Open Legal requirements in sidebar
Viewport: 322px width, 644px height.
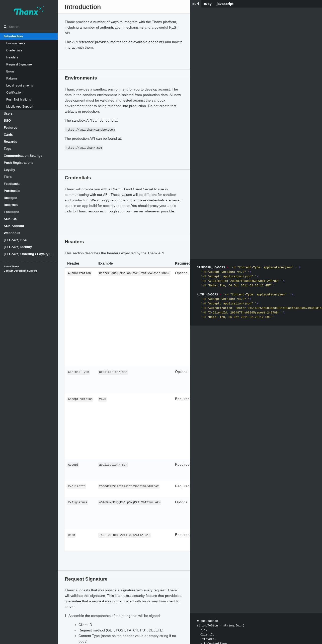29,86
